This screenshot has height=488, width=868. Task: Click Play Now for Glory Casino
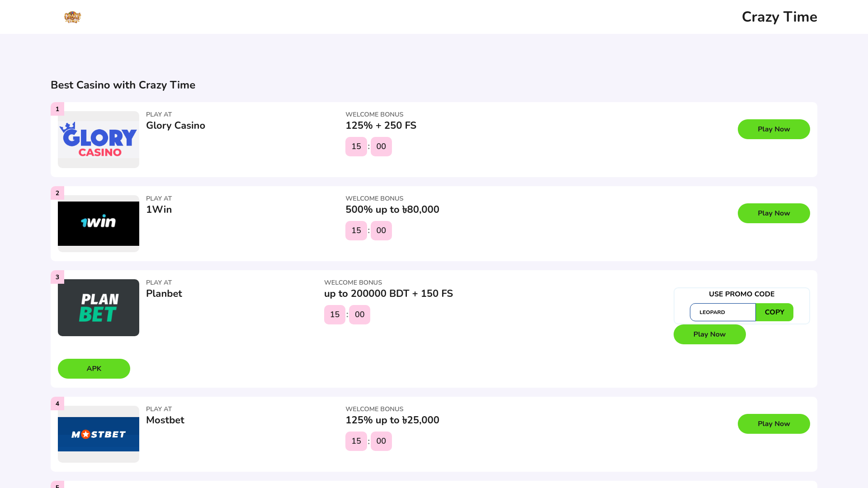tap(774, 129)
